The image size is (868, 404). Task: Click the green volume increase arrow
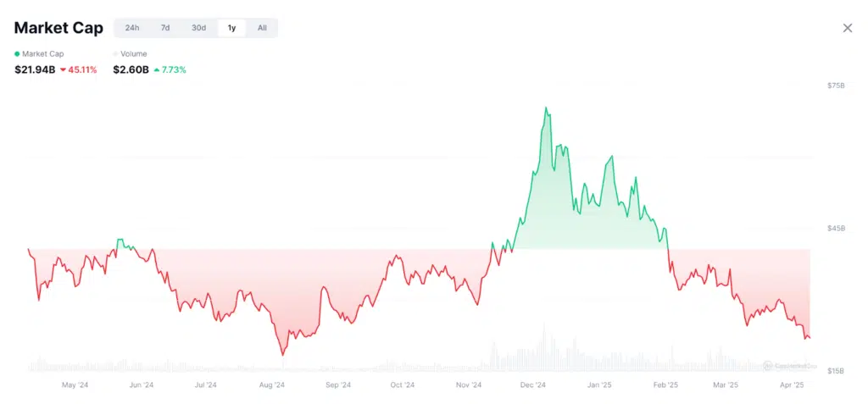(157, 69)
